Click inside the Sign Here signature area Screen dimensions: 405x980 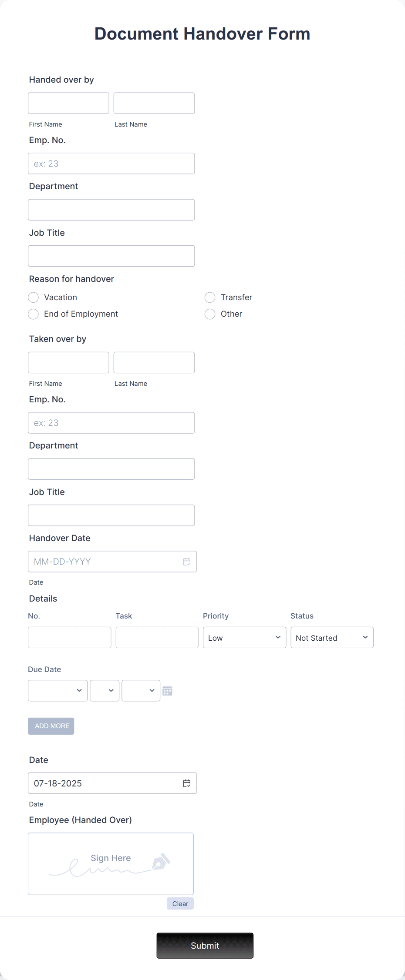pos(110,863)
